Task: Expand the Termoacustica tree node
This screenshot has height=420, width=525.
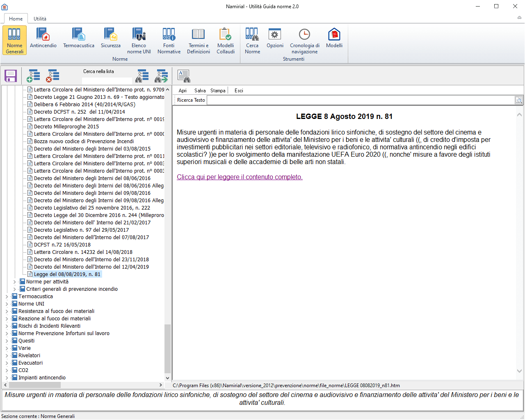Action: pos(7,297)
